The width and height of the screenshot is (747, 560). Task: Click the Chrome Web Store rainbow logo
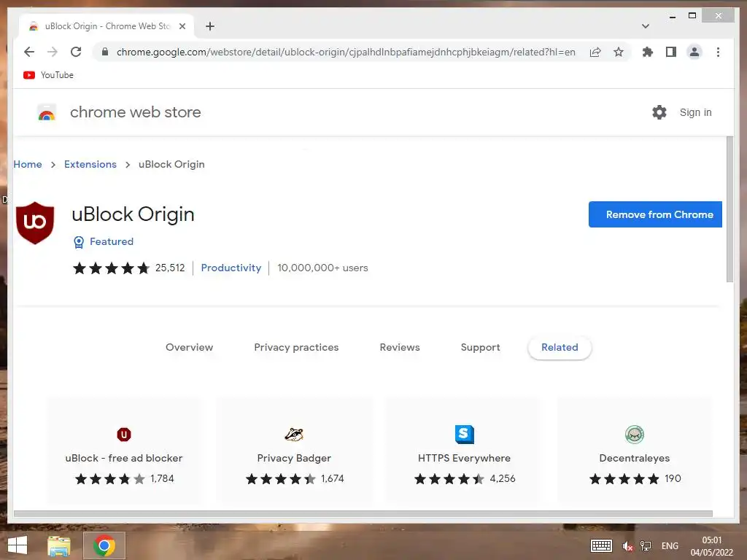click(47, 112)
